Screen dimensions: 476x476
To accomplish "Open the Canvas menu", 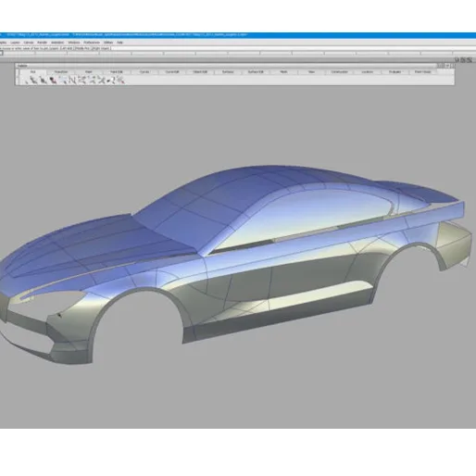I will pos(29,43).
